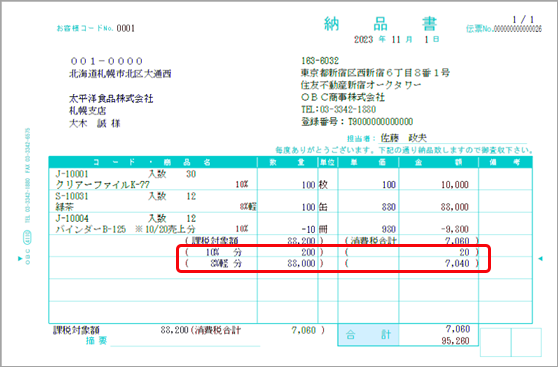The height and width of the screenshot is (367, 558).
Task: Select the returned quantity -10 冊
Action: (x=315, y=229)
